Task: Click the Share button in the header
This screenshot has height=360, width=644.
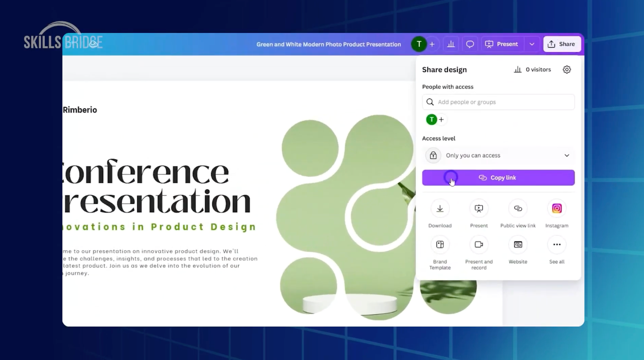Action: click(x=561, y=44)
